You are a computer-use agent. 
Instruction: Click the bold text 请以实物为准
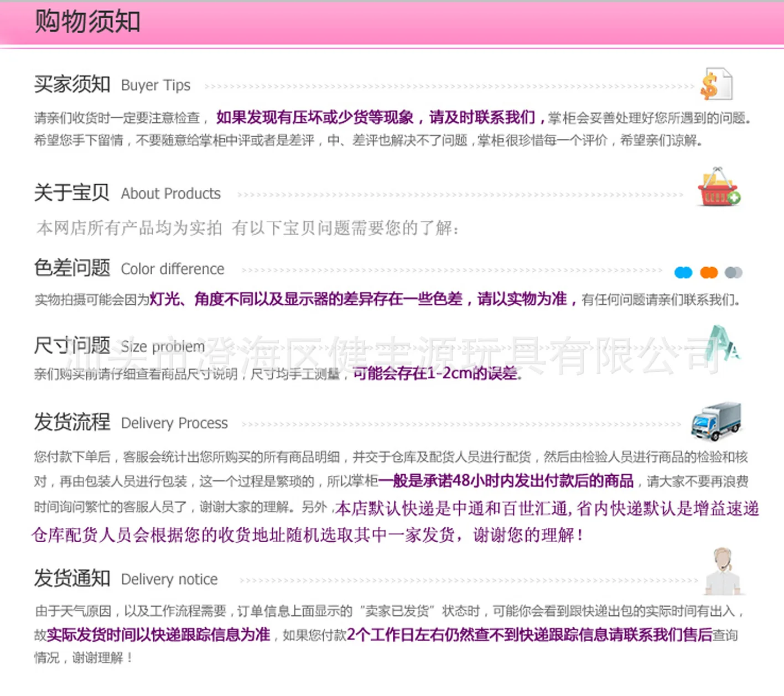(x=522, y=299)
